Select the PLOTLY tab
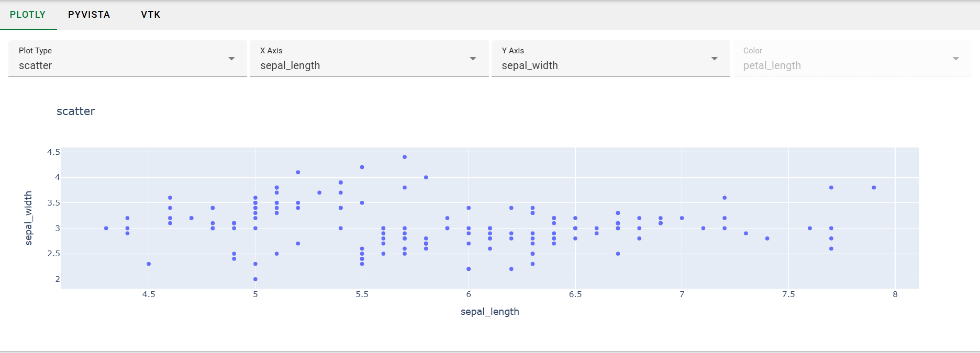 29,15
